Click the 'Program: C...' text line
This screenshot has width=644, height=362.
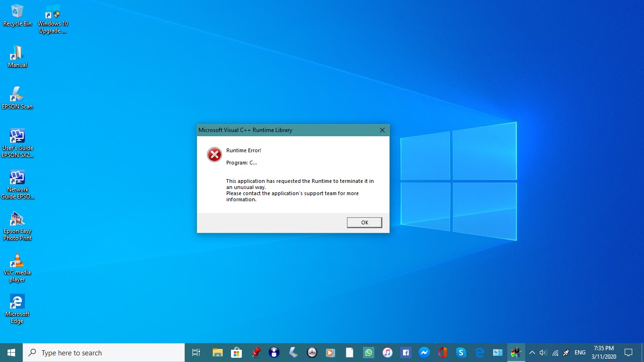pos(241,163)
